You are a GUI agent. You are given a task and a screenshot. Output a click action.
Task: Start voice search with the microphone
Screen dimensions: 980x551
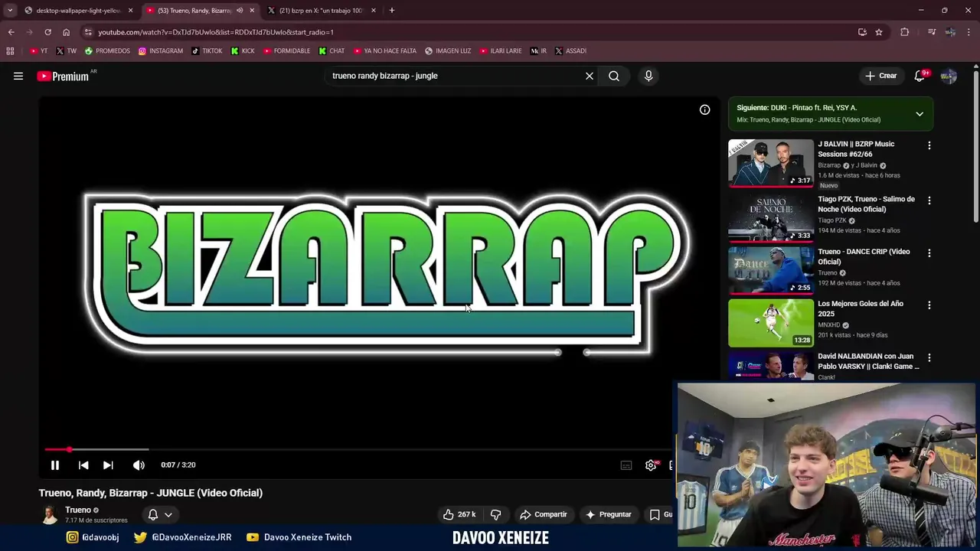click(648, 76)
